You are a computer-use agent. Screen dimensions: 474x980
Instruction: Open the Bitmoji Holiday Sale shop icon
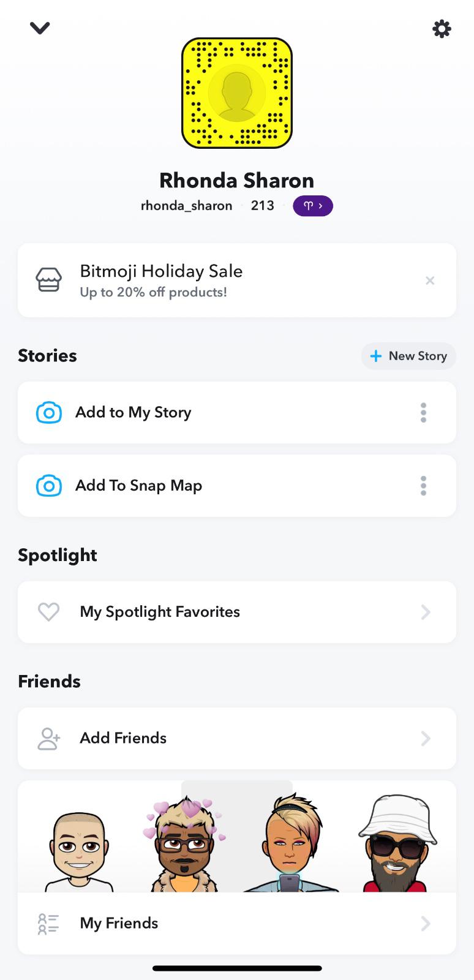[x=48, y=280]
